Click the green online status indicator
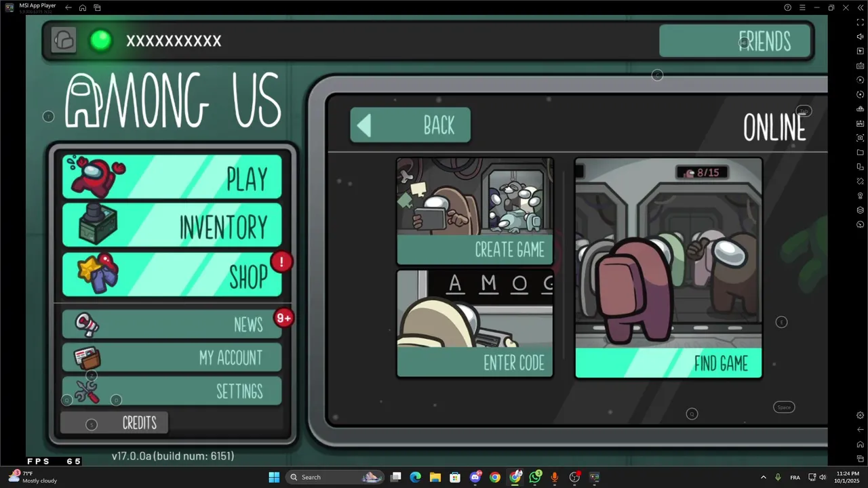This screenshot has height=488, width=868. [101, 41]
